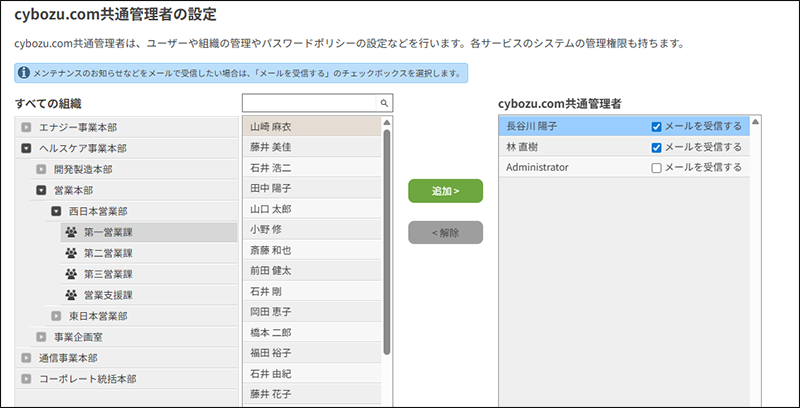Screen dimensions: 800x408
Task: Select administrator 長谷川 陽子
Action: (624, 126)
